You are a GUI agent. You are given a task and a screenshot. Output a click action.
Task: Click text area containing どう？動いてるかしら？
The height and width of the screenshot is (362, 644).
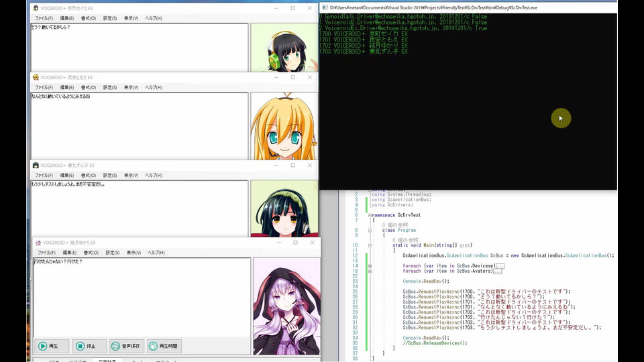[x=140, y=47]
